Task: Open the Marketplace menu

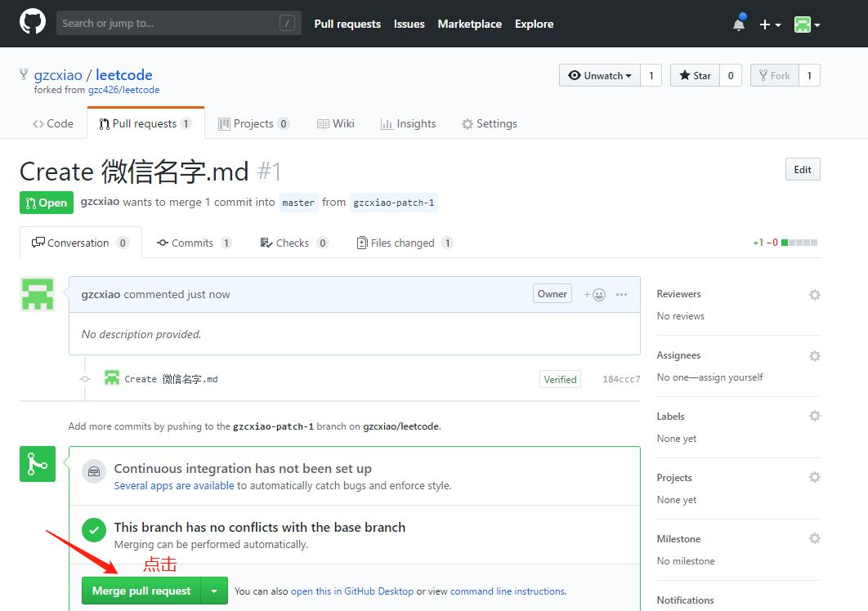Action: [x=469, y=24]
